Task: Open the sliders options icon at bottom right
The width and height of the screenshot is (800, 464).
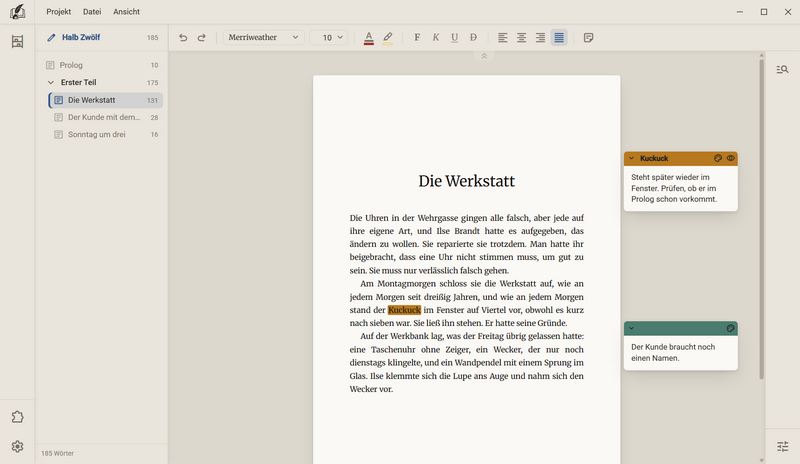Action: coord(783,447)
